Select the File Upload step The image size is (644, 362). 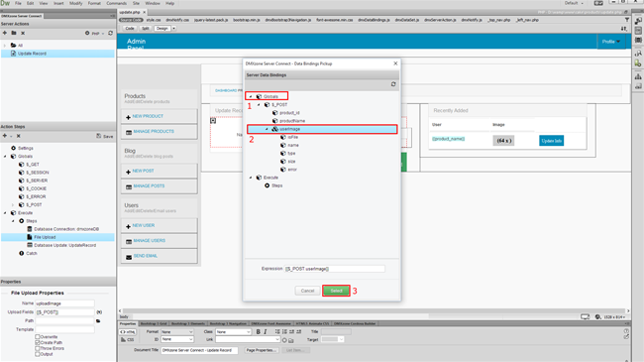45,237
